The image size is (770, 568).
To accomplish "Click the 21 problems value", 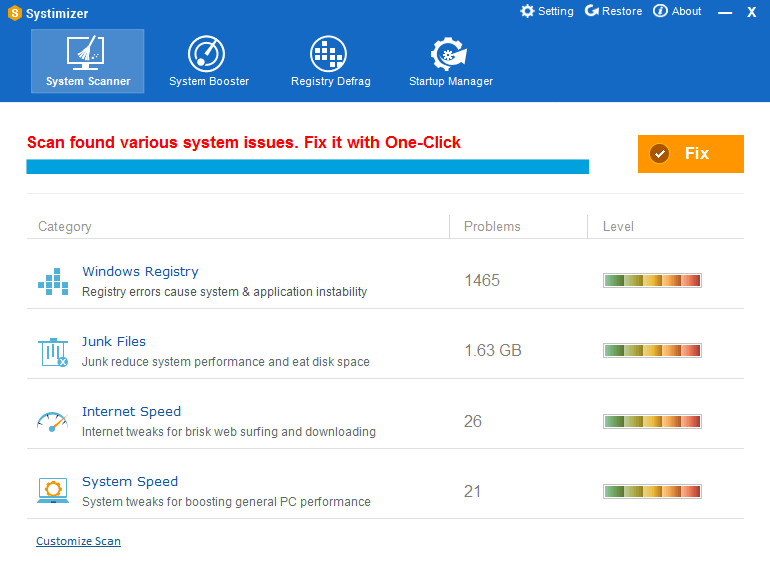I will (472, 491).
